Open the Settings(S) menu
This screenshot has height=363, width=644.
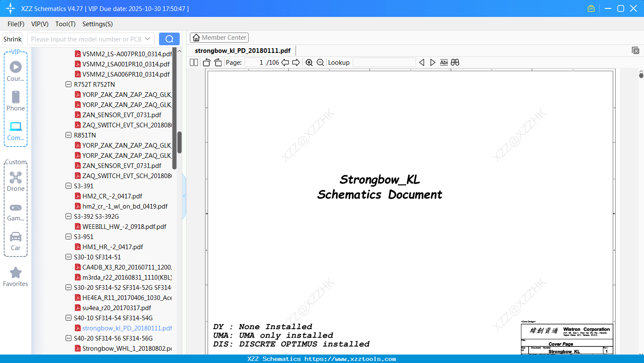(98, 24)
